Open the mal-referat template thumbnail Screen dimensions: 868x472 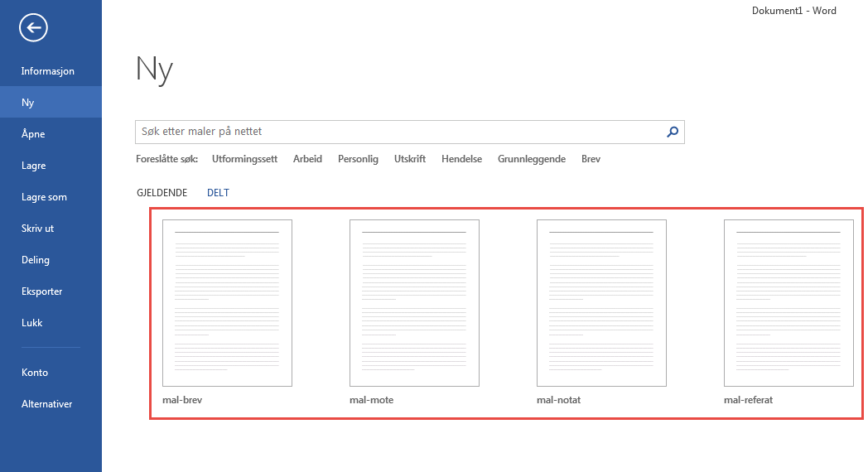coord(788,303)
